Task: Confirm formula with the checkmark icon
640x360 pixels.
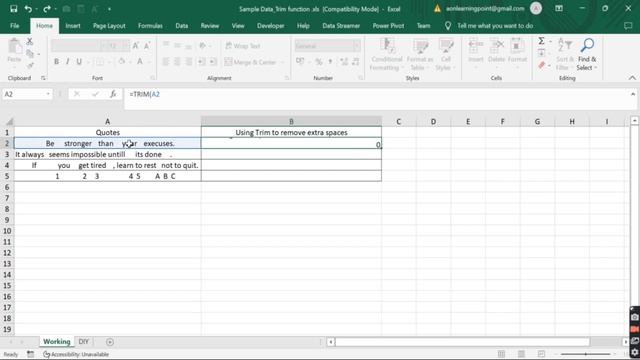Action: point(95,94)
